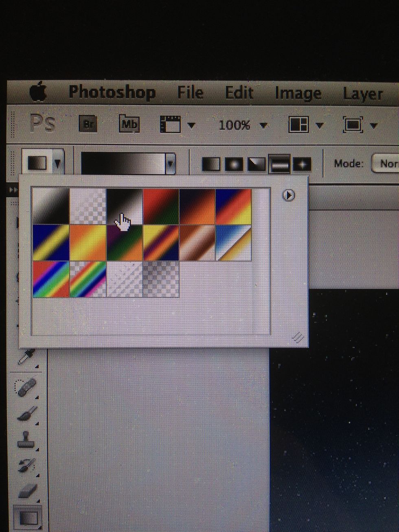This screenshot has height=532, width=399.
Task: Click the gradient picker resize grip
Action: [x=298, y=338]
